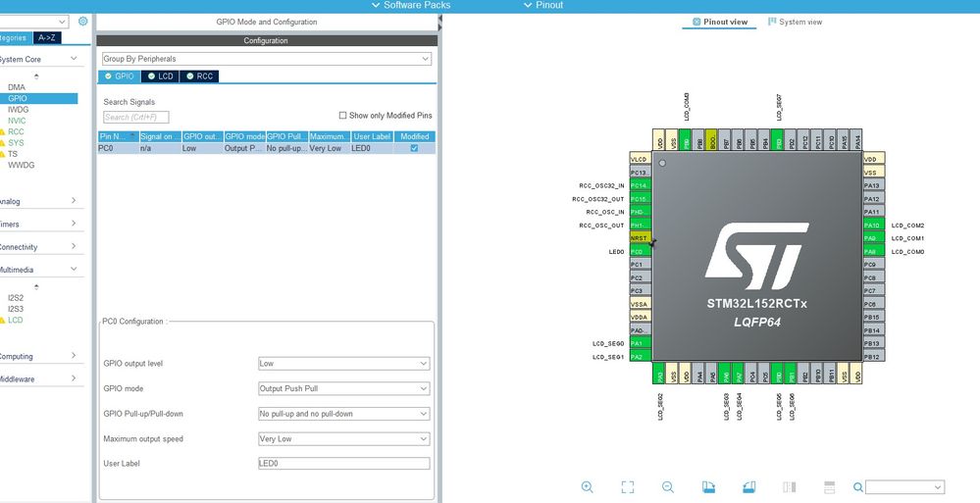Select the PA10 pin labeled LCD_COM2
Screen dimensions: 980x503
873,225
